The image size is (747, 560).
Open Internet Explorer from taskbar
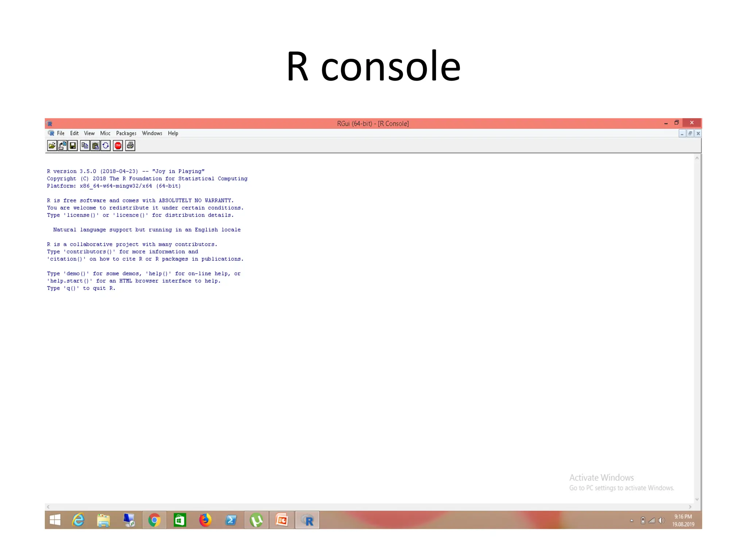78,520
